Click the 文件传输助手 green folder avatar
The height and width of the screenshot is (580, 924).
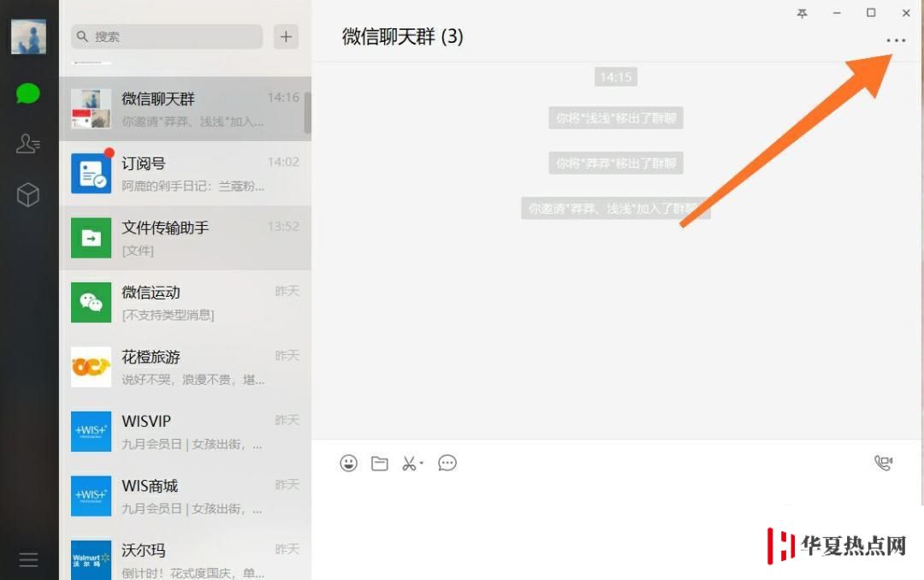(92, 238)
